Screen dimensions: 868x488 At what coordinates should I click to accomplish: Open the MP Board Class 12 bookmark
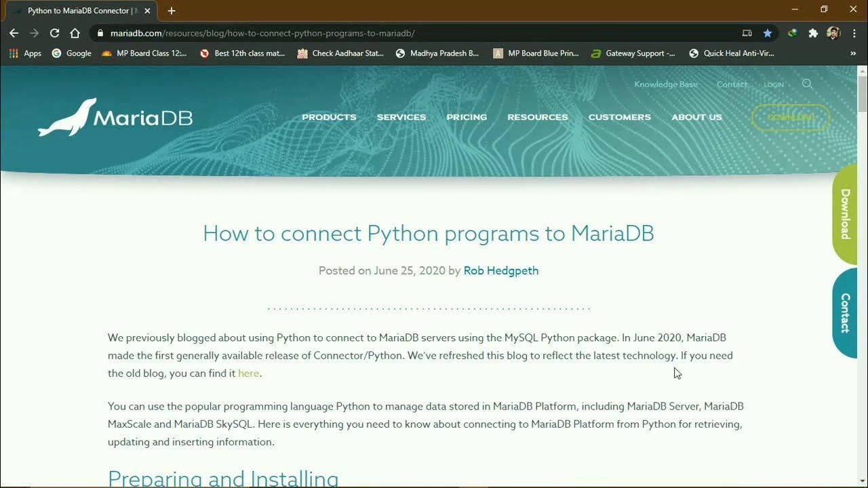144,53
